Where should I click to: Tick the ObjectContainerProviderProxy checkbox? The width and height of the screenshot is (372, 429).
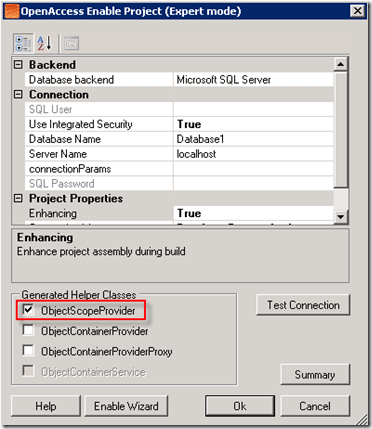pyautogui.click(x=28, y=351)
